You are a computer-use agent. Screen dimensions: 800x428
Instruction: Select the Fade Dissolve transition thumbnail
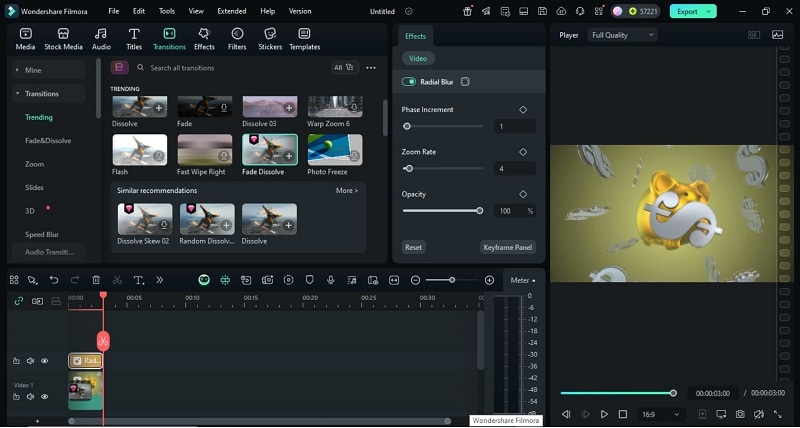[270, 150]
